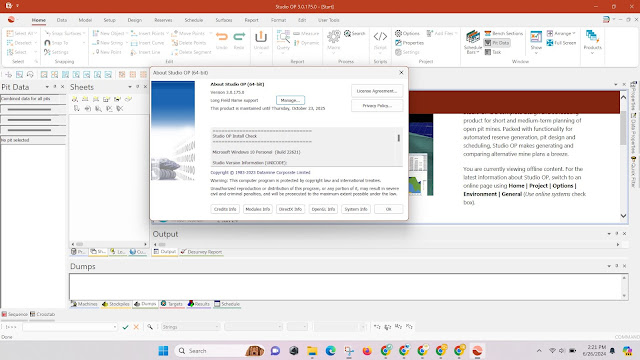The width and height of the screenshot is (640, 360).
Task: Open the Design ribbon tab
Action: pyautogui.click(x=134, y=20)
